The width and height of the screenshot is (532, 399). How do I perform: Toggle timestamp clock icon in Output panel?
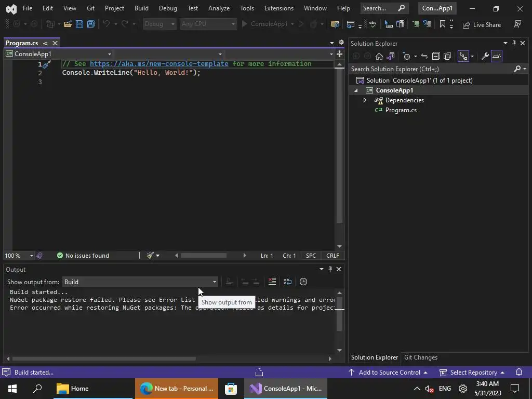303,282
